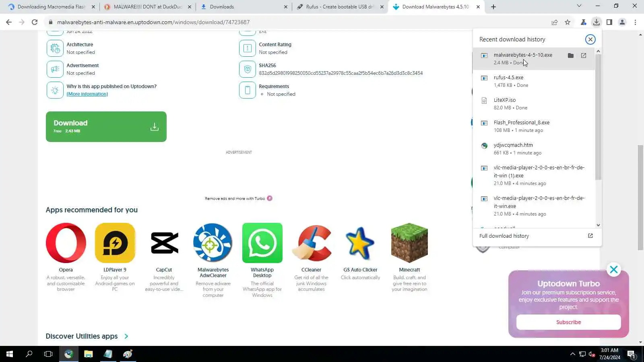
Task: Click the page scrollbar thumb
Action: coord(640,197)
